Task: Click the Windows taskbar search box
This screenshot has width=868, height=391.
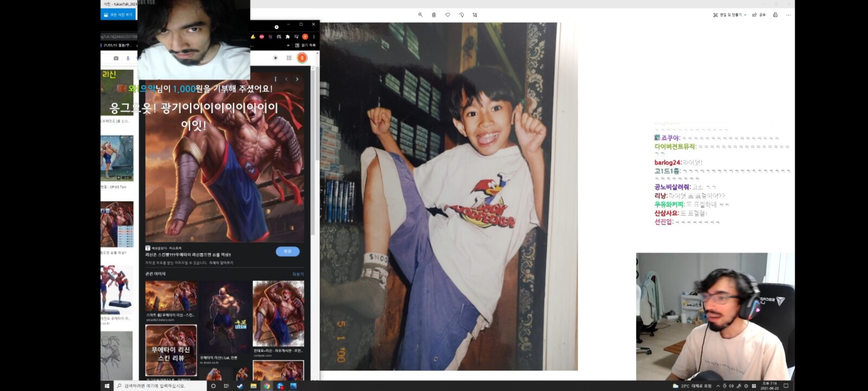Action: click(160, 386)
